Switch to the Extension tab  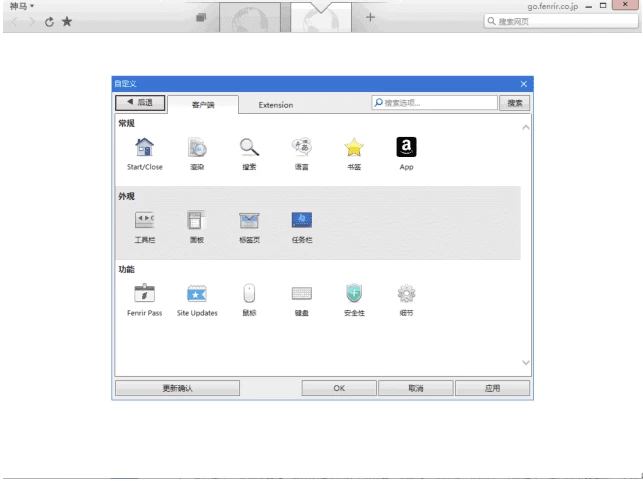pyautogui.click(x=276, y=104)
